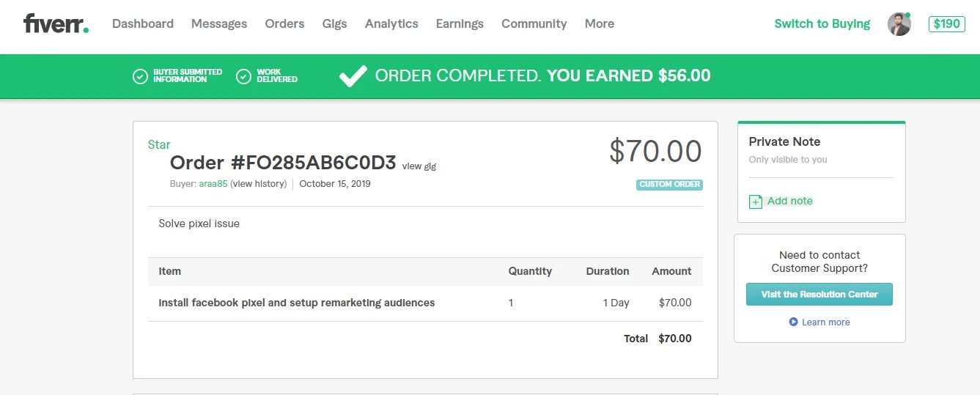
Task: Click the Learn more play icon
Action: click(x=793, y=322)
